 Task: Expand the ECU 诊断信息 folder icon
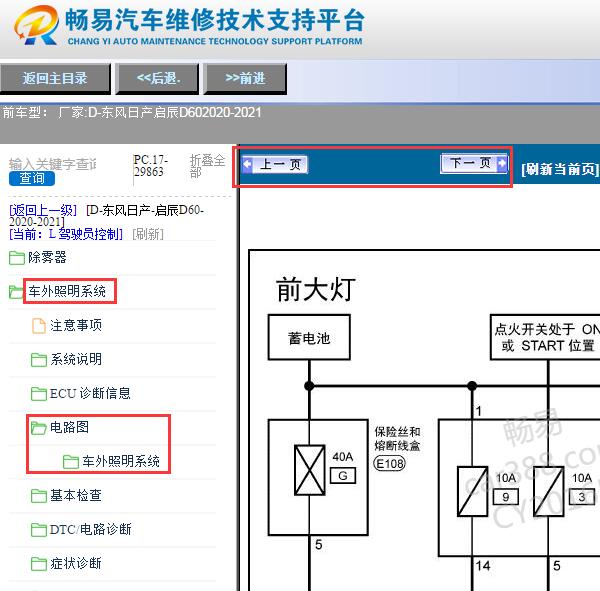pos(39,394)
